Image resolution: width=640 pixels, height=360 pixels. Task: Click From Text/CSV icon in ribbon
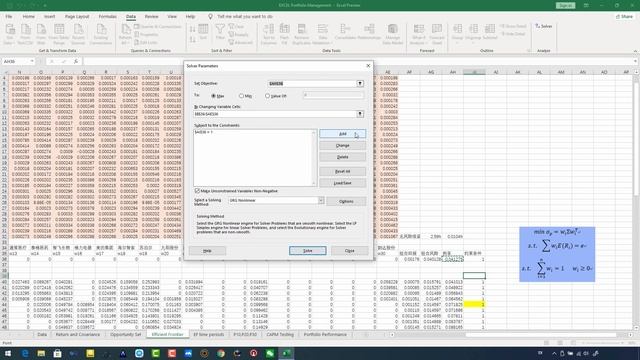25,34
